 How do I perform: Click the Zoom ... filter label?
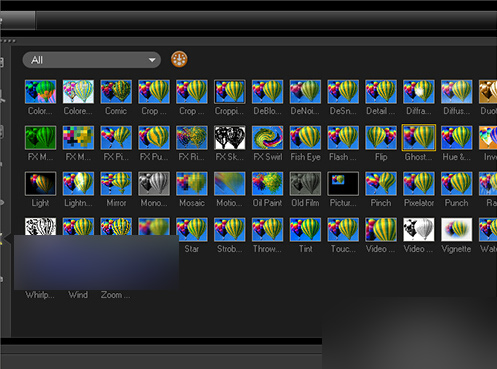point(116,295)
